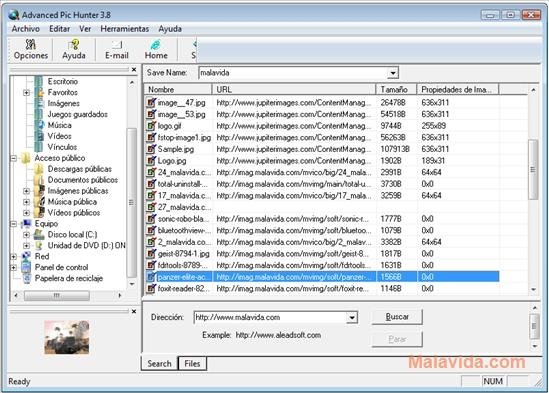Click the Logo.jpg file icon

151,160
